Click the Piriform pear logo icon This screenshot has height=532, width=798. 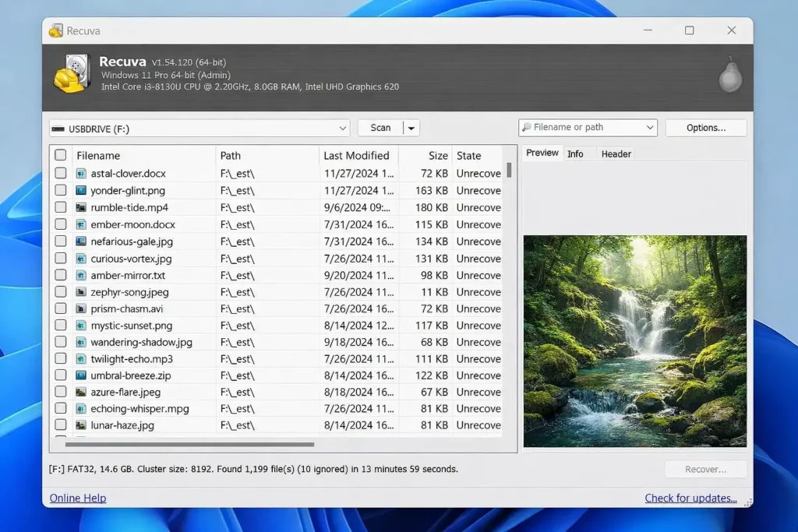(x=730, y=76)
